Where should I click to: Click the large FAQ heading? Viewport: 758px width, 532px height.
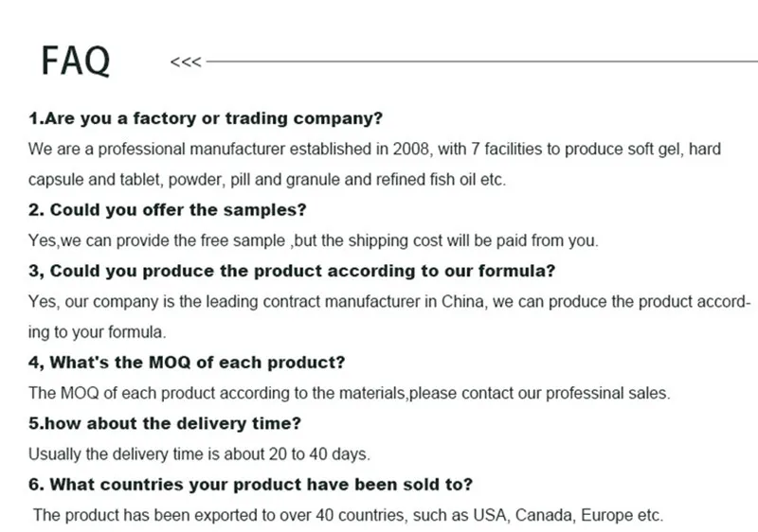[76, 61]
